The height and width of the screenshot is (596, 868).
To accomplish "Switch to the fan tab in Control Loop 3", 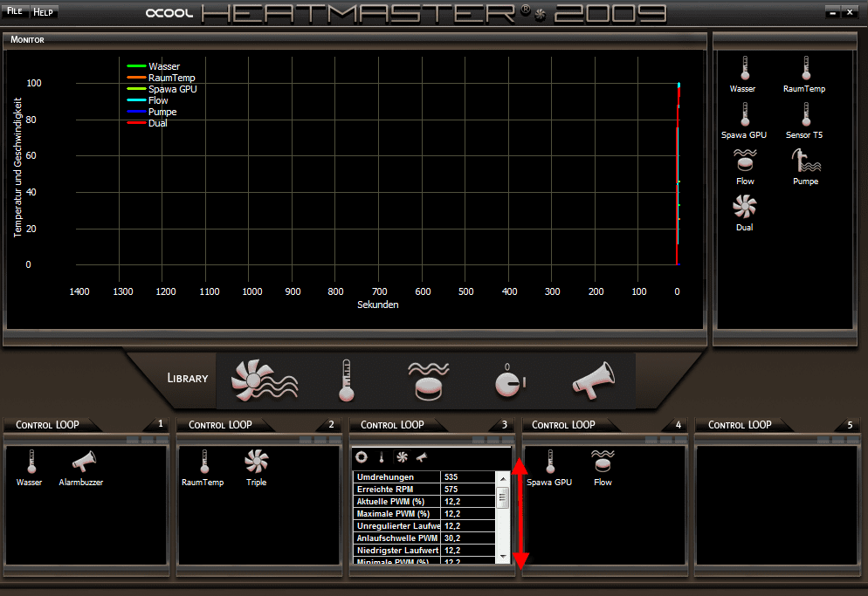I will tap(402, 457).
